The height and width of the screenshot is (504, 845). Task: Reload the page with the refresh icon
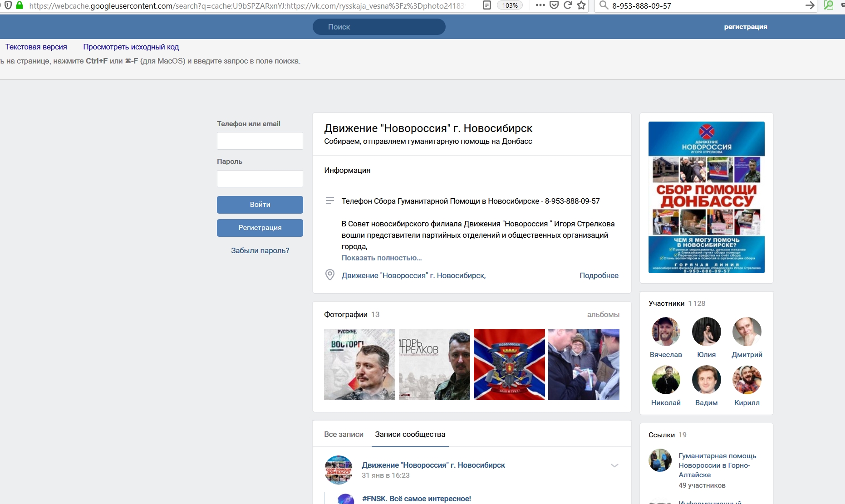coord(568,5)
